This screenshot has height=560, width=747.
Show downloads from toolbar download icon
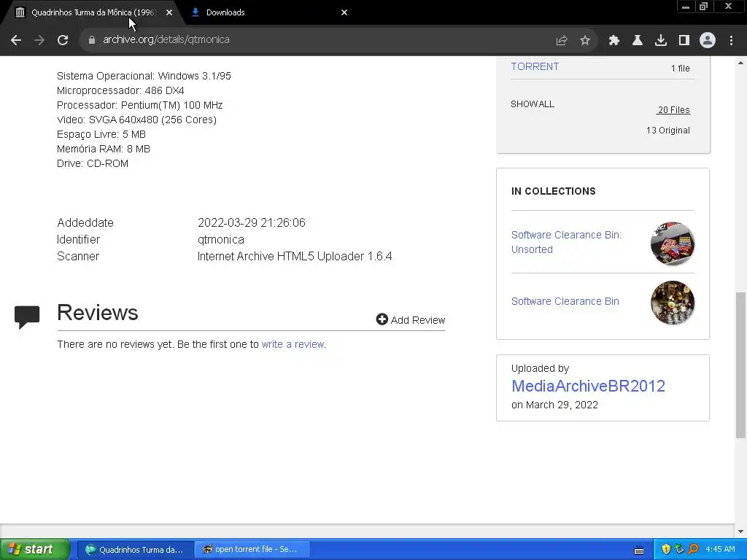coord(661,41)
